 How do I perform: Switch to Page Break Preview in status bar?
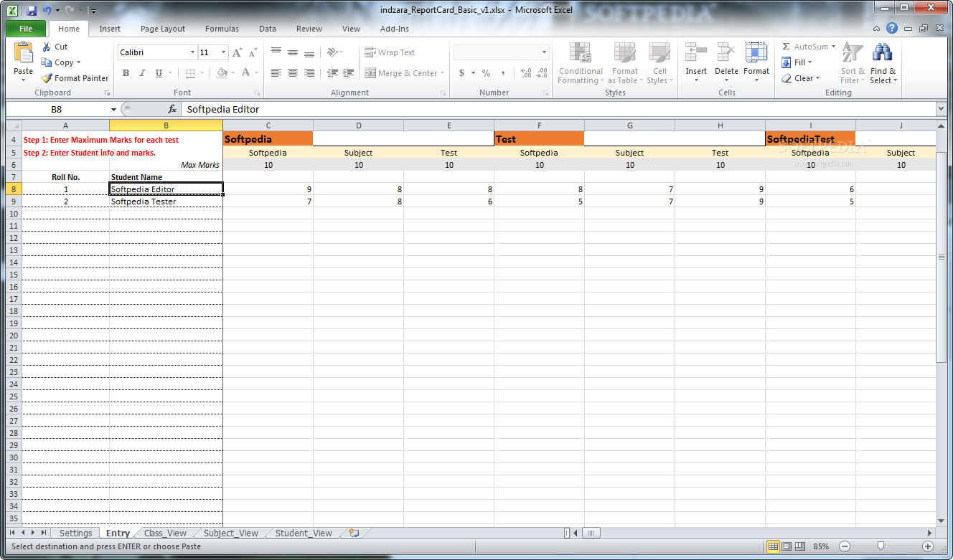800,546
